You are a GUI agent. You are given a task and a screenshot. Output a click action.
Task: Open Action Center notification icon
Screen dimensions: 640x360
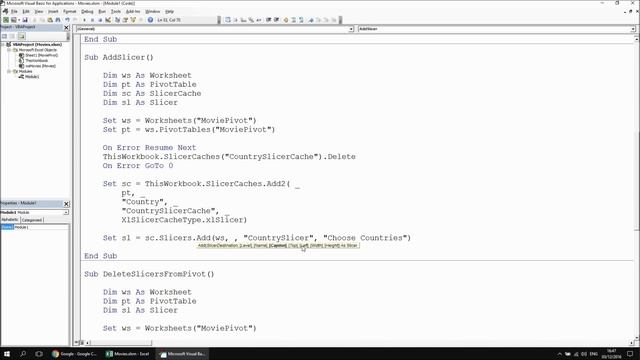click(x=631, y=353)
